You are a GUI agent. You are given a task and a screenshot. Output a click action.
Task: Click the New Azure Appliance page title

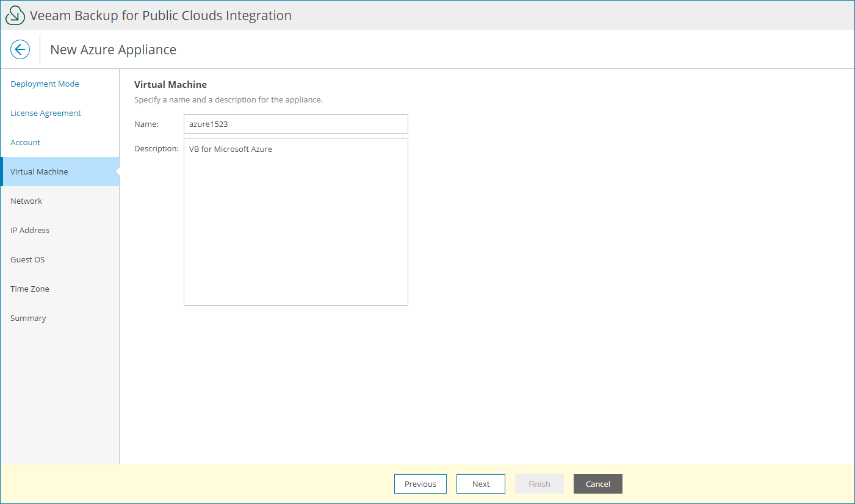coord(113,49)
